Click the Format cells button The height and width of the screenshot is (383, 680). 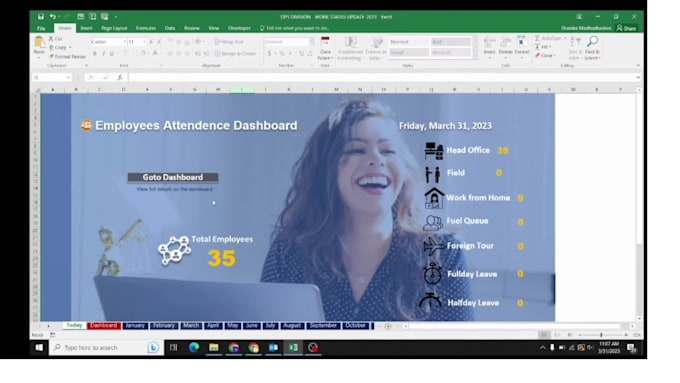tap(522, 46)
